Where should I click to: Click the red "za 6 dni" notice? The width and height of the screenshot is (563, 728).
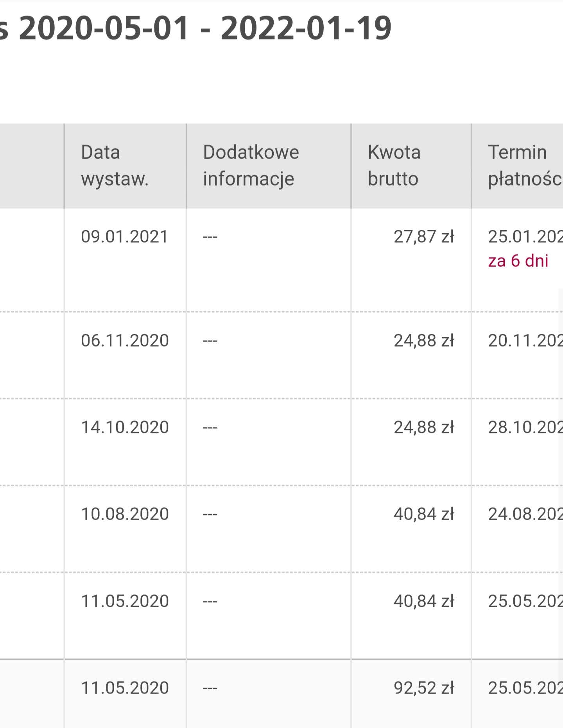pos(518,261)
